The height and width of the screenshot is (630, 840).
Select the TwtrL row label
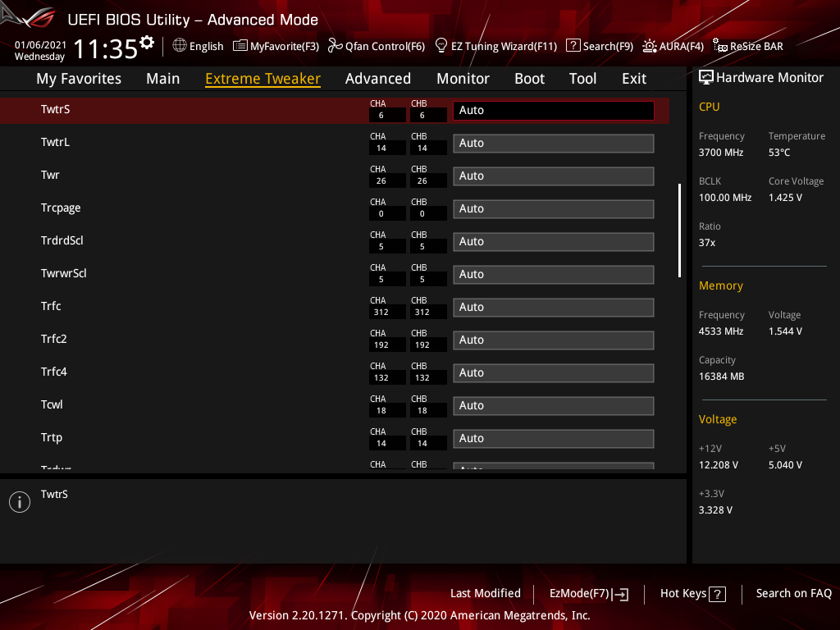55,142
